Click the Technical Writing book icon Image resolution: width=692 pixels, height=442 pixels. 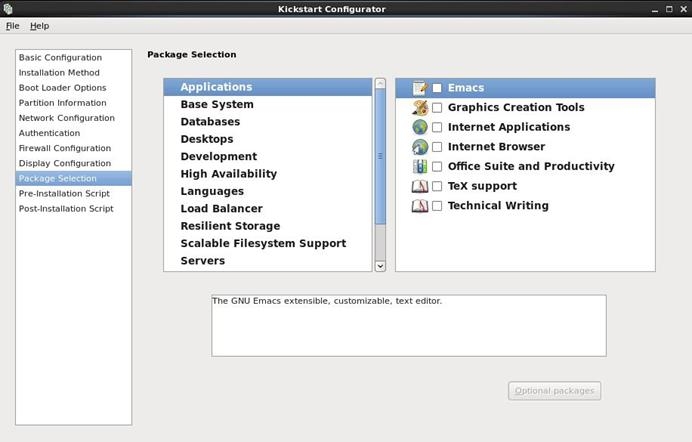click(x=420, y=206)
